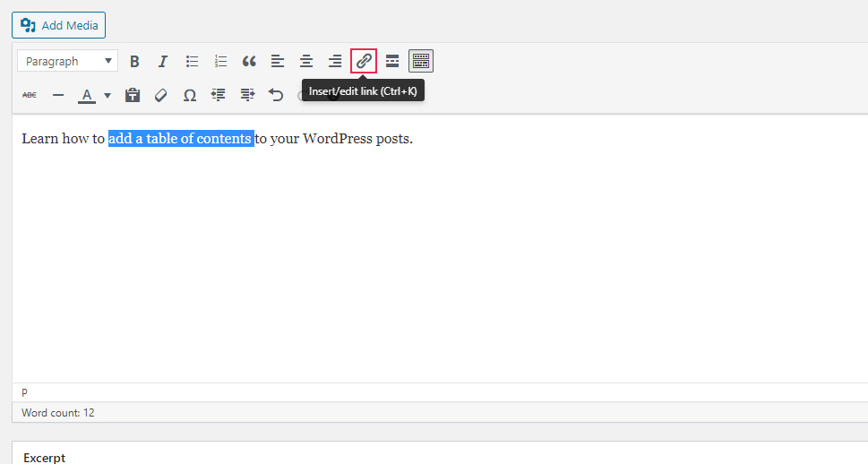The image size is (868, 464).
Task: Insert a horizontal line
Action: pyautogui.click(x=58, y=95)
